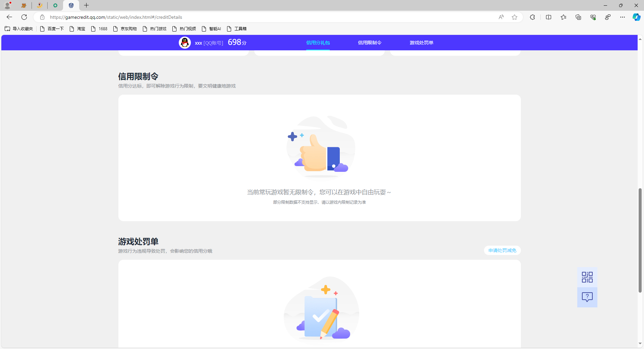Click the QQ penguin avatar
Screen dimensions: 644x349
pos(185,43)
